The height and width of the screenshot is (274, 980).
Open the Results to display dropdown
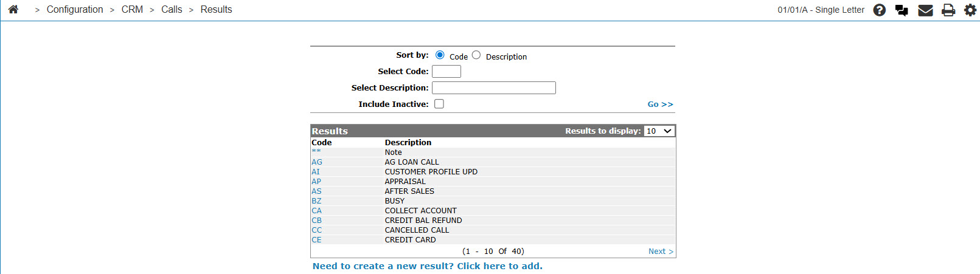pos(659,131)
